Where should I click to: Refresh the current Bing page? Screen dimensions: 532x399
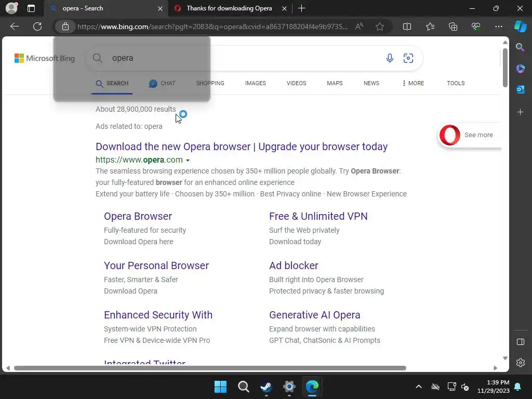tap(37, 26)
